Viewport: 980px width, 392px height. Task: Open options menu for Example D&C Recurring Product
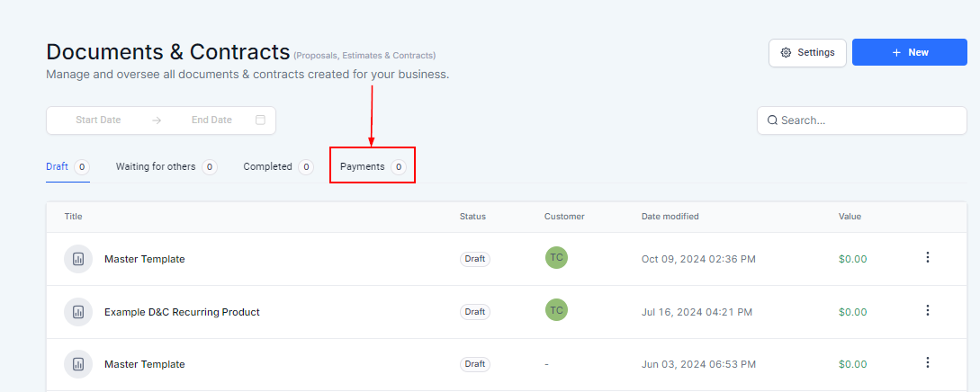pos(928,310)
